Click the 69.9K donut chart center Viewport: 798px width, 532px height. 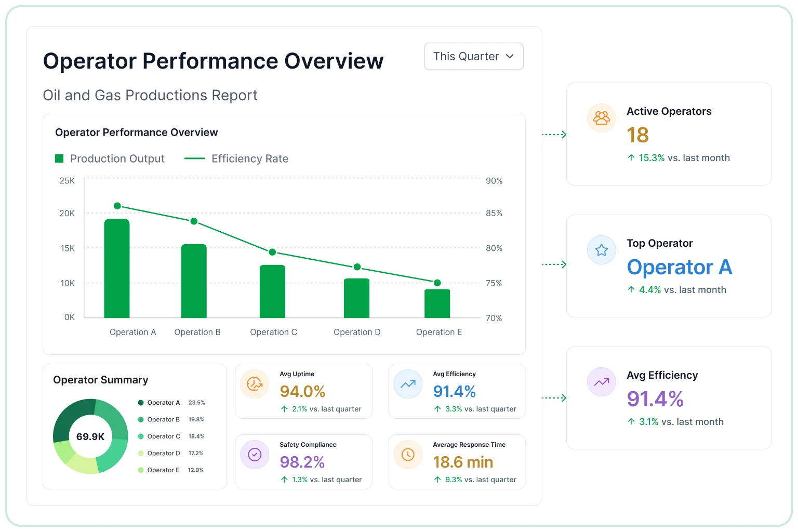coord(90,436)
